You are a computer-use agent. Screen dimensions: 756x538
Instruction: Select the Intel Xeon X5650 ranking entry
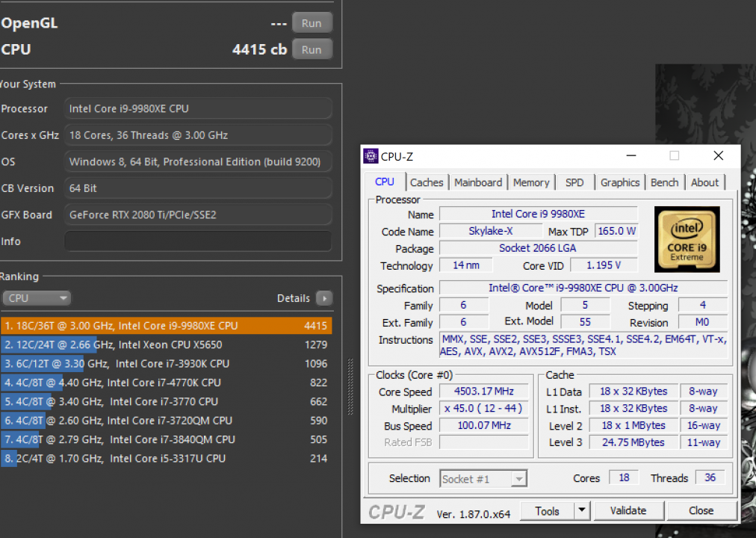166,345
